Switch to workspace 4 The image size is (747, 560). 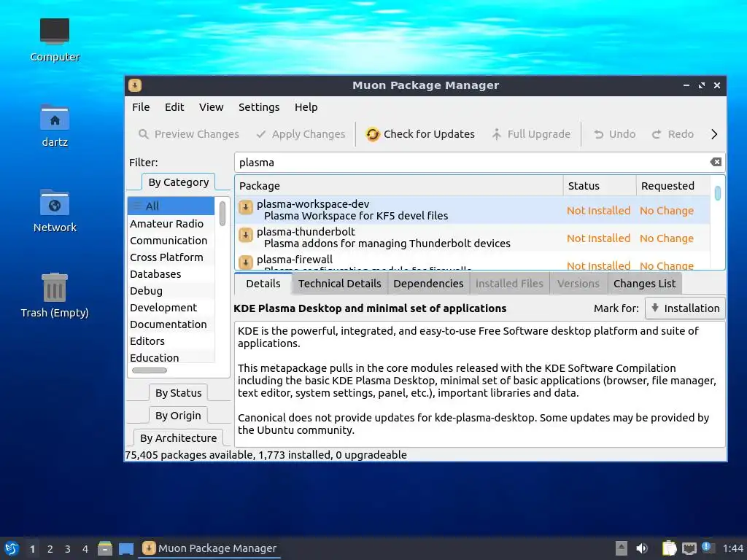pyautogui.click(x=85, y=549)
